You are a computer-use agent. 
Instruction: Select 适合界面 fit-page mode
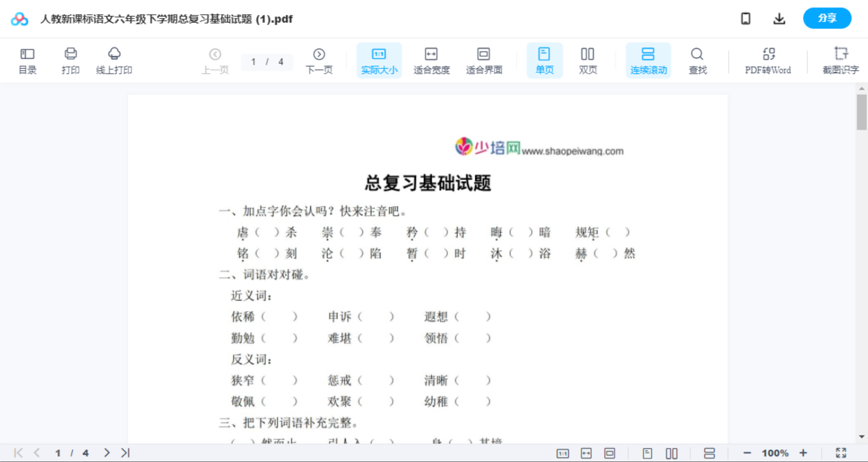coord(484,60)
